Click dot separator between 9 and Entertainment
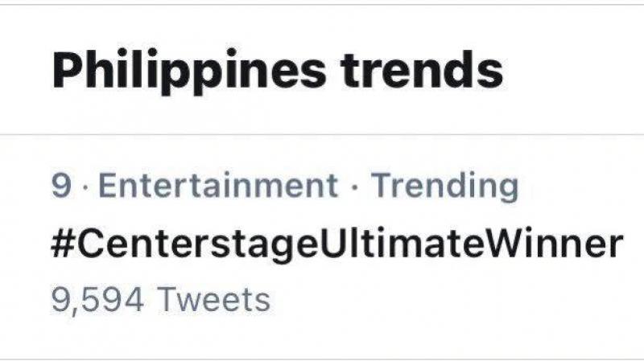 89,187
